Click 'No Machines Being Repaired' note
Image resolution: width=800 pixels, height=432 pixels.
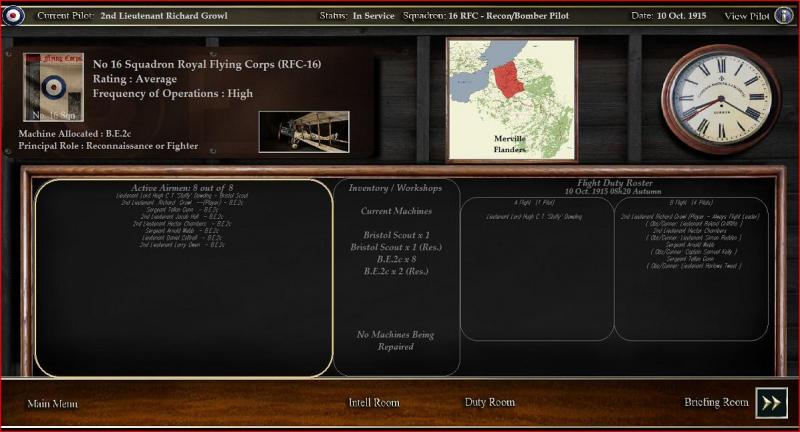click(395, 341)
